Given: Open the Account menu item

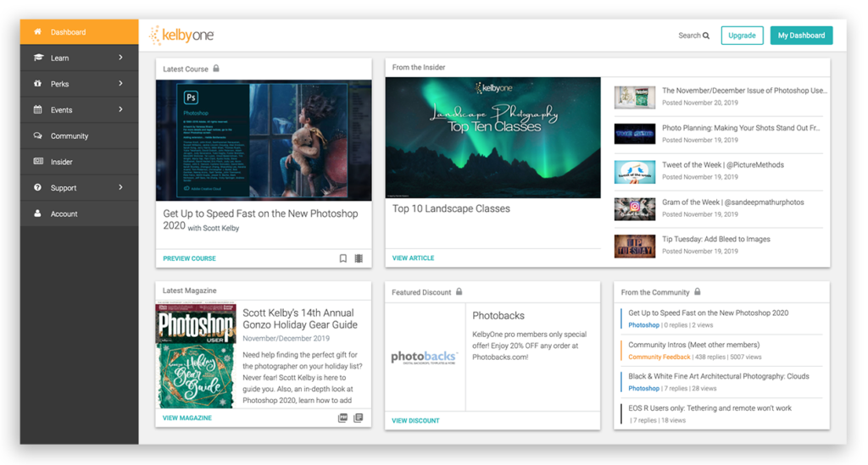Looking at the screenshot, I should 79,214.
